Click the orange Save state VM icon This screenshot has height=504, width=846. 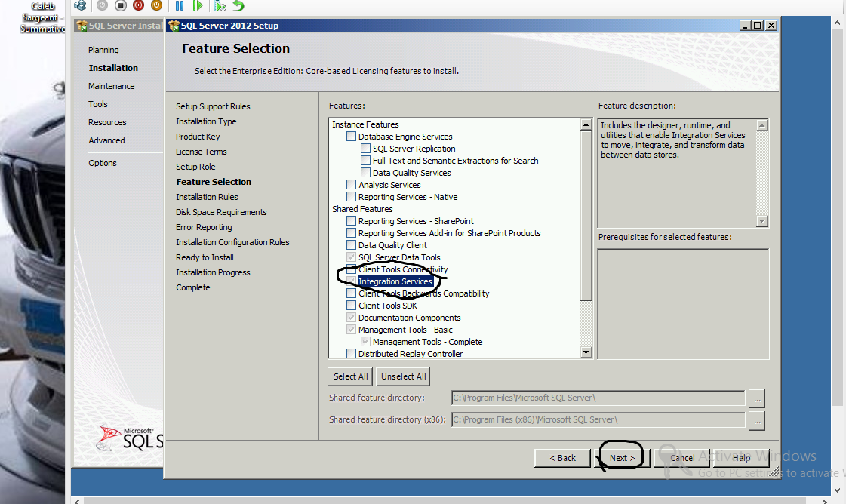click(156, 5)
